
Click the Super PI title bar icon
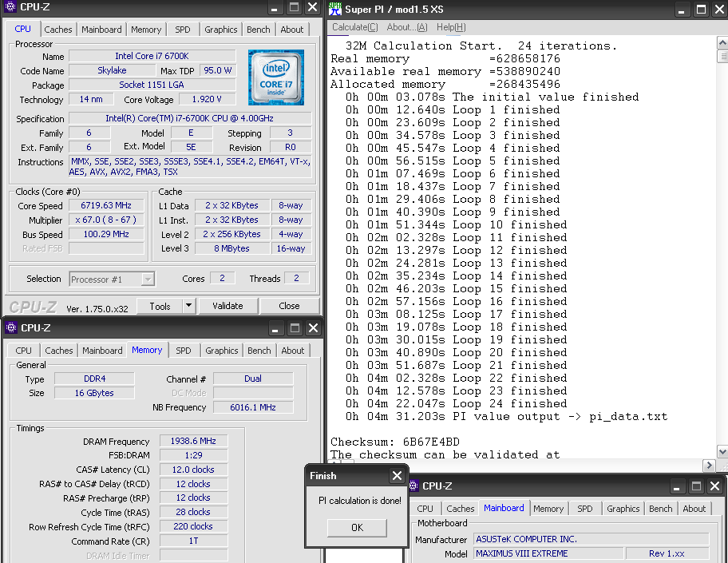click(335, 9)
